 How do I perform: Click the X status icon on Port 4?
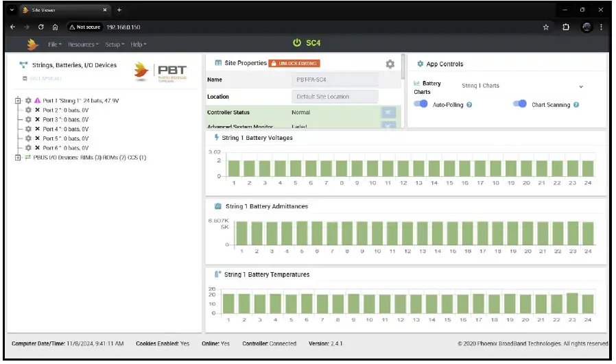coord(37,129)
